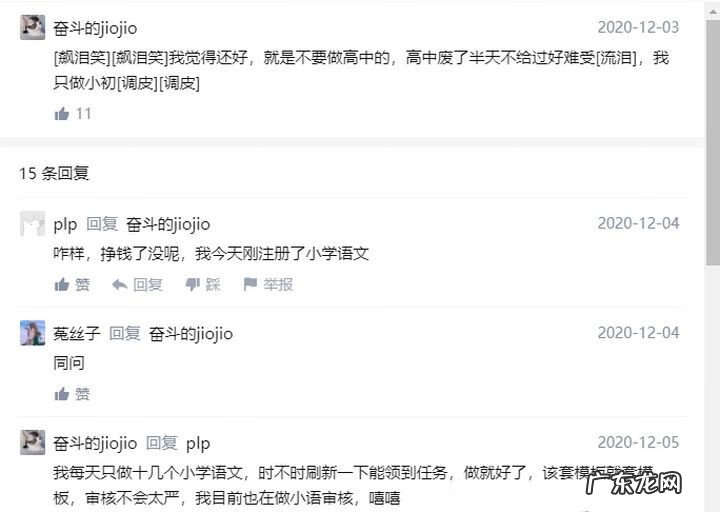This screenshot has width=720, height=512.
Task: Open 菟丝子 username link
Action: (x=77, y=333)
